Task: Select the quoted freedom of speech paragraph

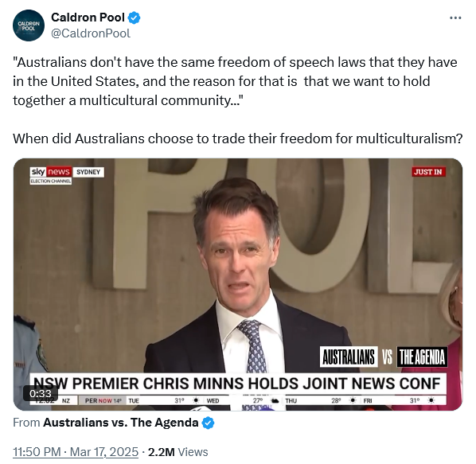Action: [235, 81]
